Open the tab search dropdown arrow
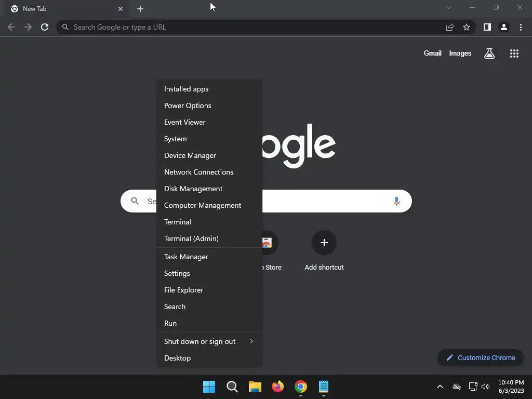Viewport: 532px width, 399px height. coord(448,7)
